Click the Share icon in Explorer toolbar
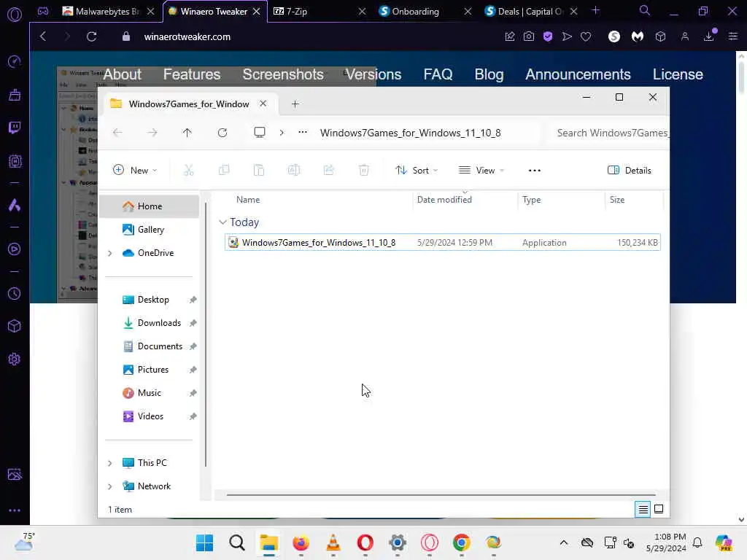747x560 pixels. click(x=329, y=170)
